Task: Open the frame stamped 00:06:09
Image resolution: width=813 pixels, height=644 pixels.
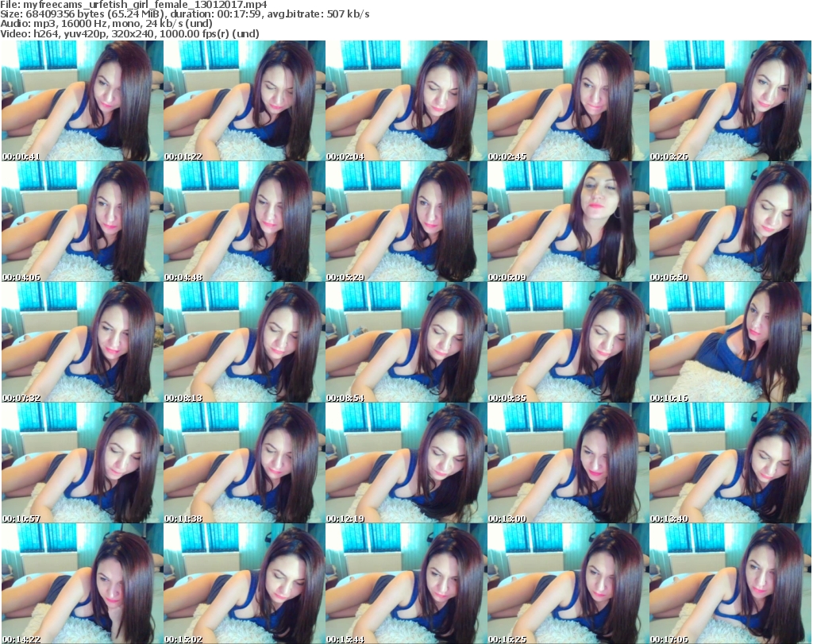Action: coord(568,222)
